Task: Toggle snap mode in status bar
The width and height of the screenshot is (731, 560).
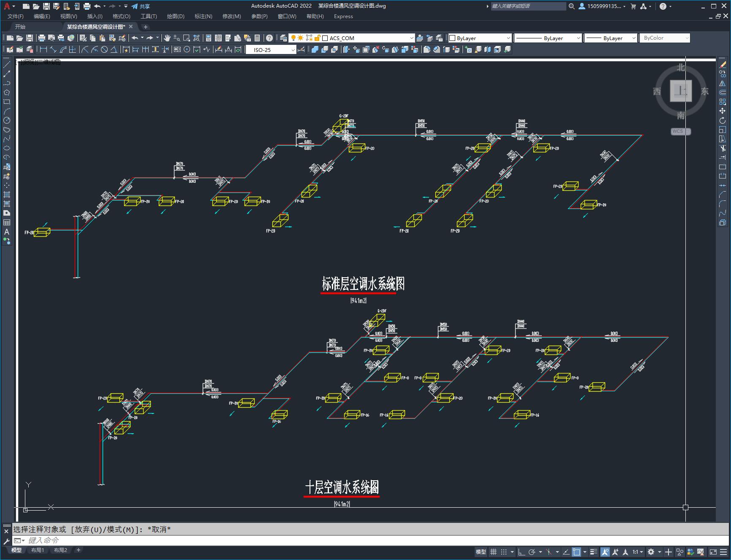Action: 503,552
